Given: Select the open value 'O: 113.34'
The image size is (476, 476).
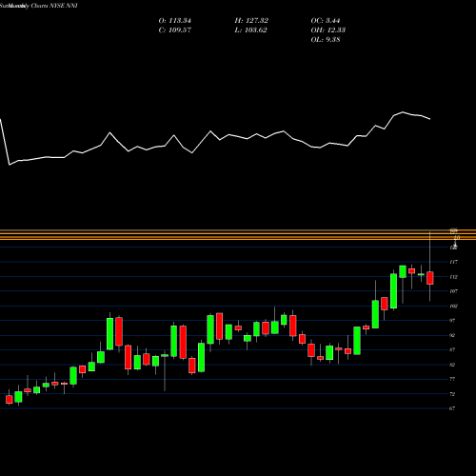Looking at the screenshot, I should coord(174,21).
